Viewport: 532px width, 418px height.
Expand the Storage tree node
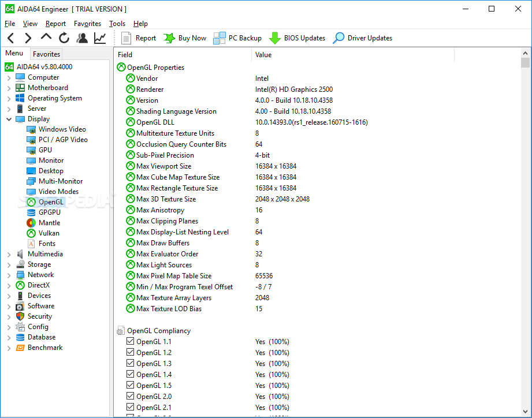pyautogui.click(x=9, y=265)
